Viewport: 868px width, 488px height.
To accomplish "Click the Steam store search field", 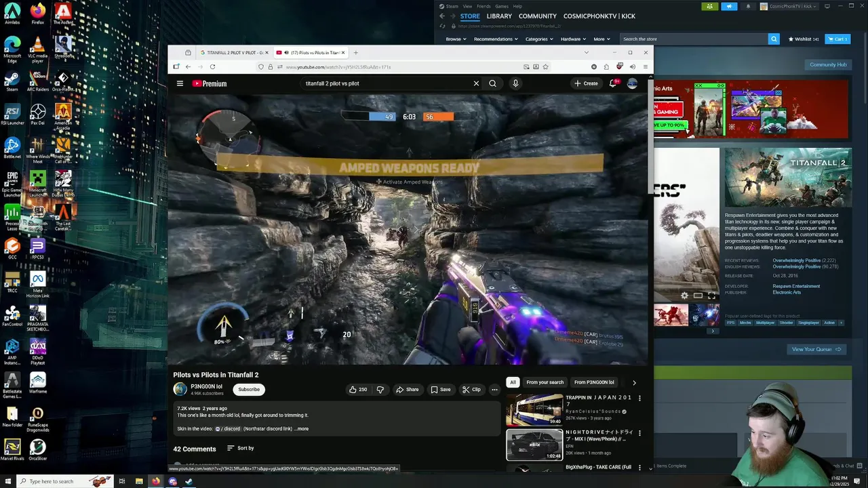I will coord(694,39).
